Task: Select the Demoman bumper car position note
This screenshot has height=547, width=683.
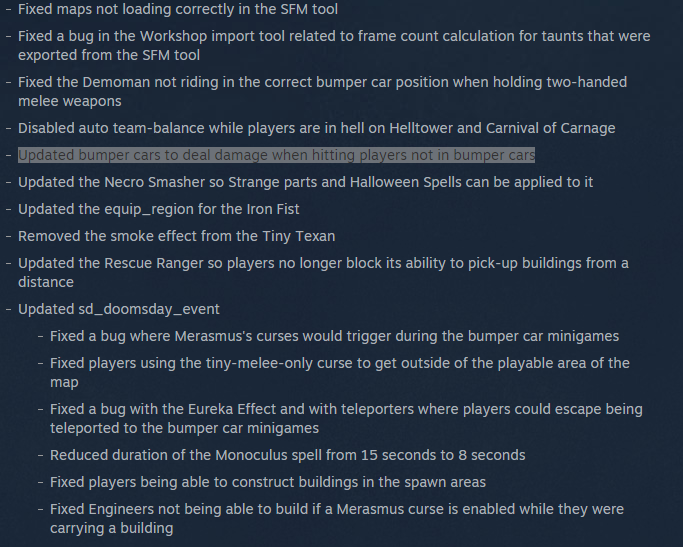Action: click(322, 91)
